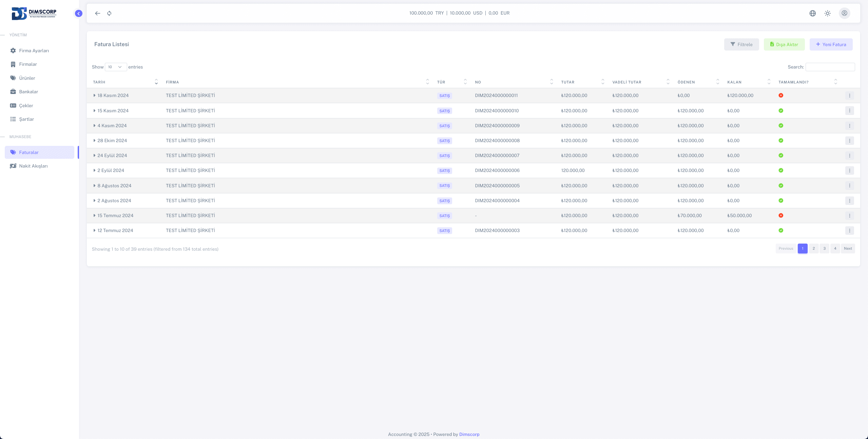Screen dimensions: 868x439
Task: Open three-dot menu for invoice DIM2024000000011
Action: 849,96
